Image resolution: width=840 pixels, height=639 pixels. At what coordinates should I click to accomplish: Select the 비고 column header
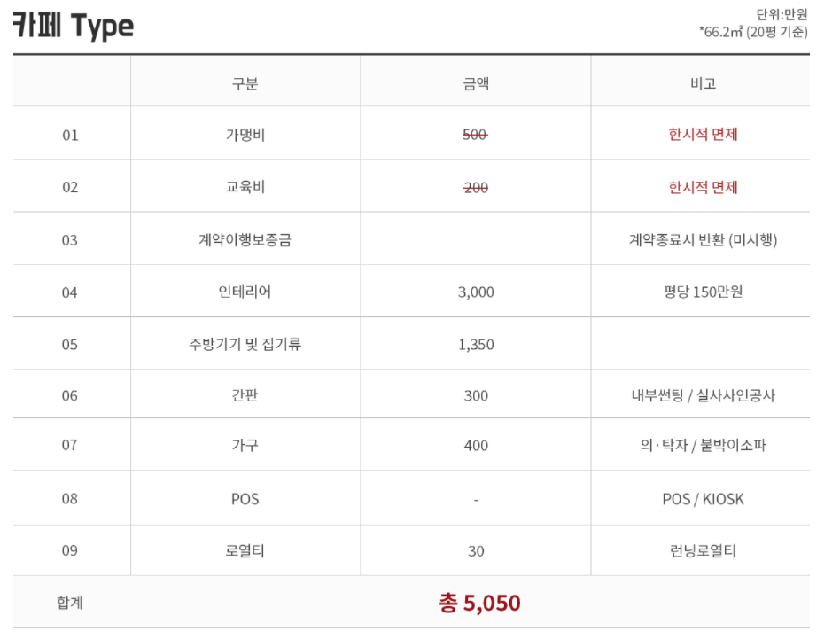click(703, 83)
